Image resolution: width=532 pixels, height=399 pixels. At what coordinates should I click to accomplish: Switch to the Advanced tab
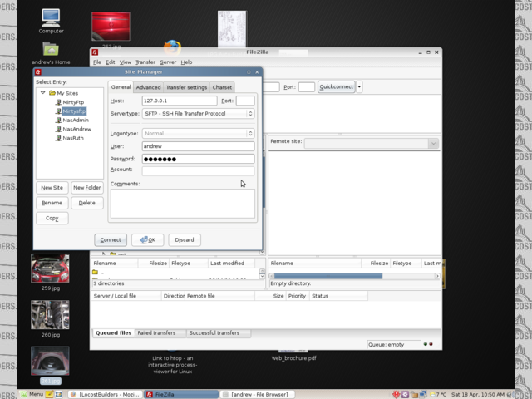pyautogui.click(x=148, y=87)
